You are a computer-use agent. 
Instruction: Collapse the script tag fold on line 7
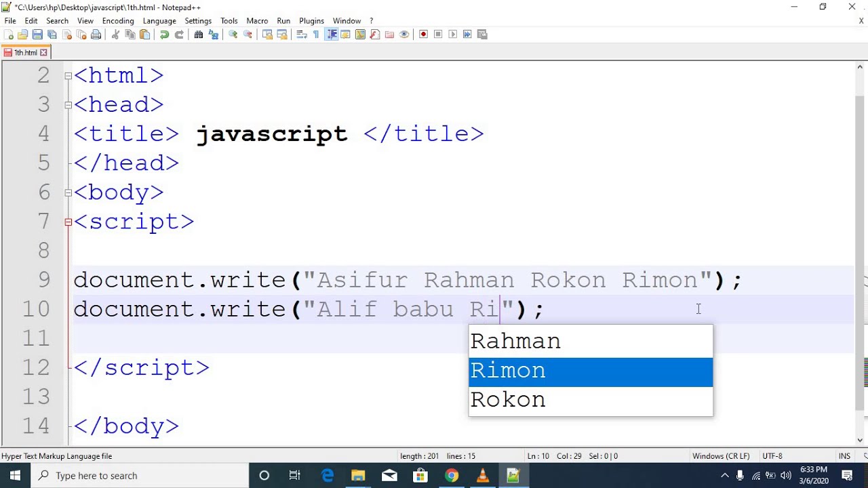68,222
